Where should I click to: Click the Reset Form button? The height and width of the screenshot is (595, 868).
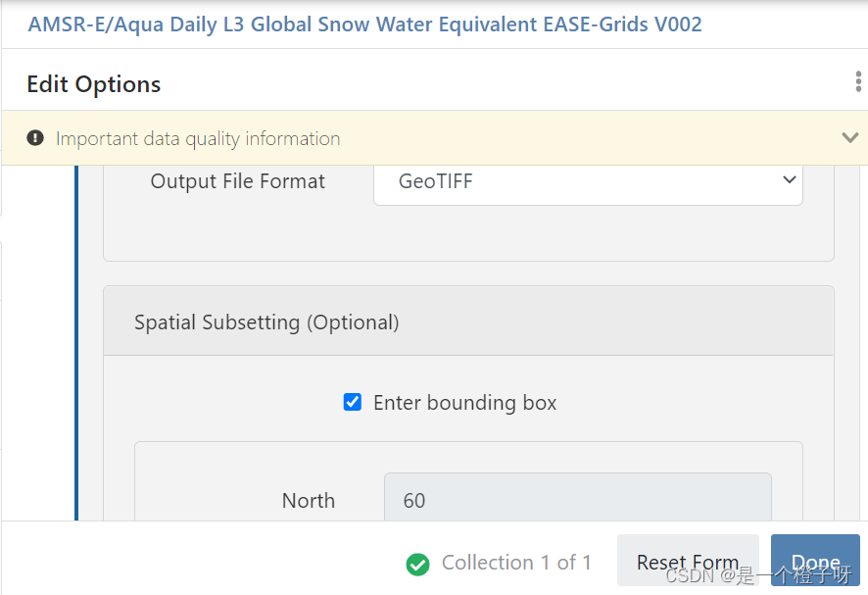point(688,562)
